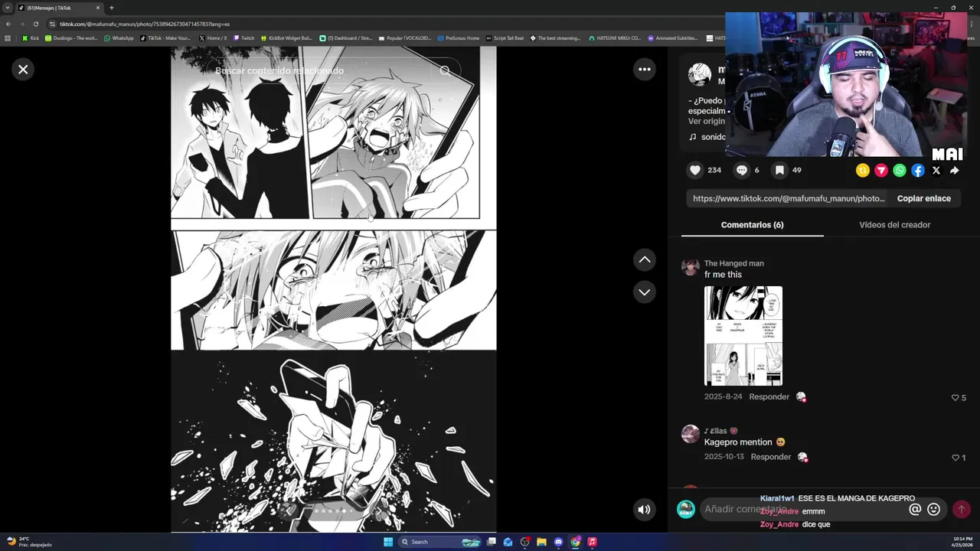This screenshot has width=980, height=551.
Task: Open Apple Music from taskbar
Action: click(592, 542)
